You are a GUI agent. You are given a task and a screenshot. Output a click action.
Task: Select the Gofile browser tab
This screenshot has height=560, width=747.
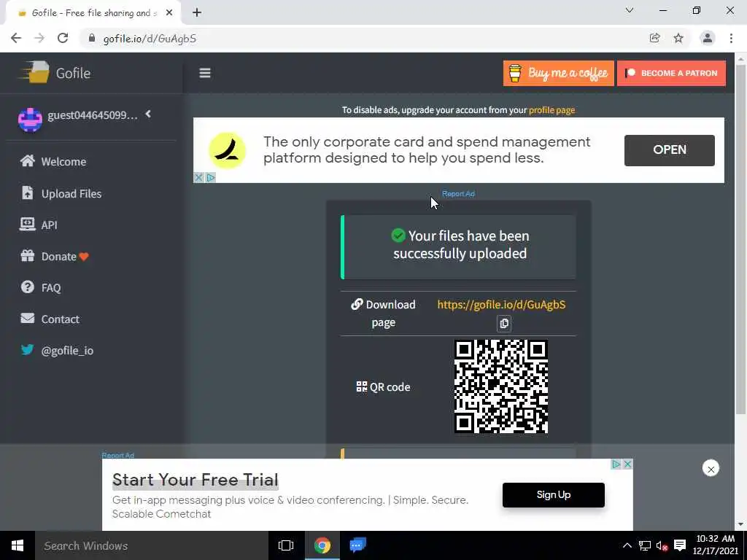[93, 13]
